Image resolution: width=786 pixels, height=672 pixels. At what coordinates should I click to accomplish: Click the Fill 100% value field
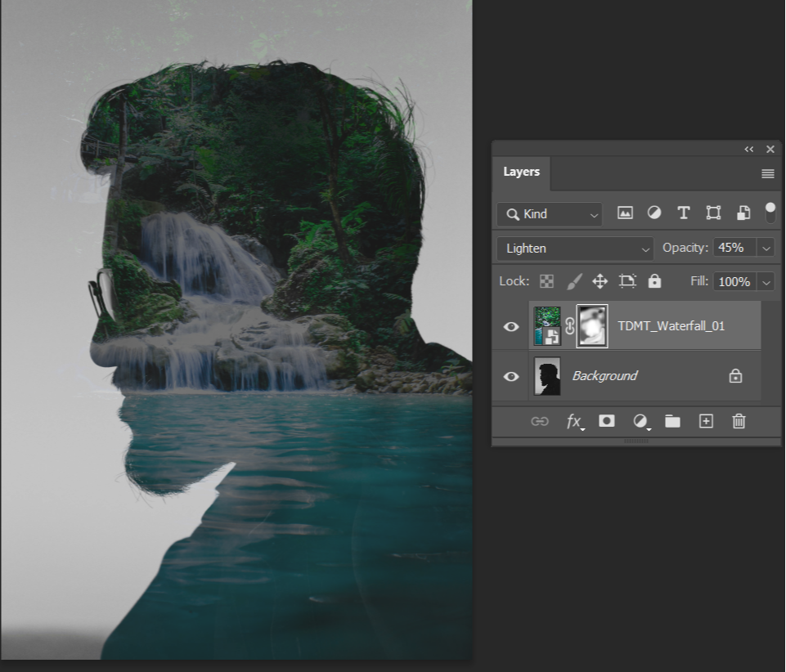734,282
